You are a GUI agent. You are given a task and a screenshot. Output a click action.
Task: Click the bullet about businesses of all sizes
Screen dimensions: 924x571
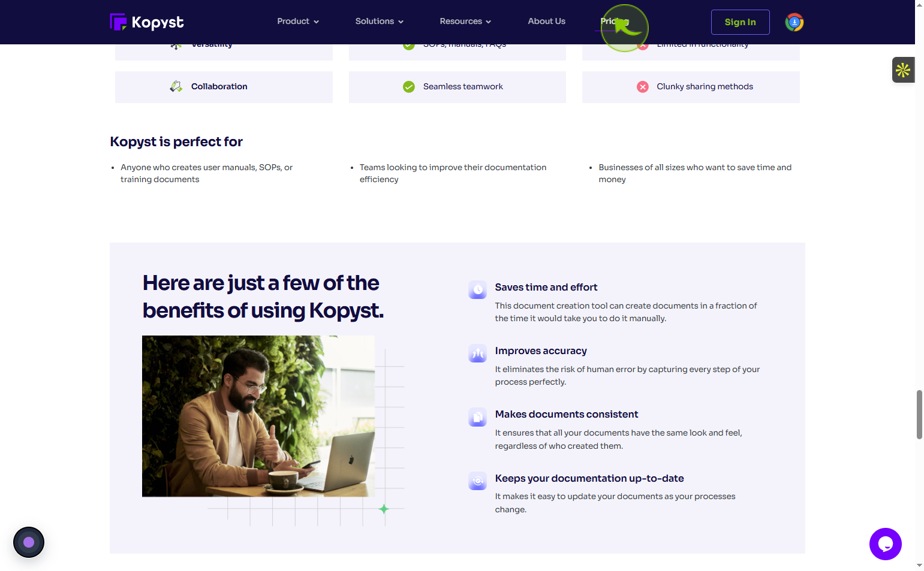[x=695, y=173]
